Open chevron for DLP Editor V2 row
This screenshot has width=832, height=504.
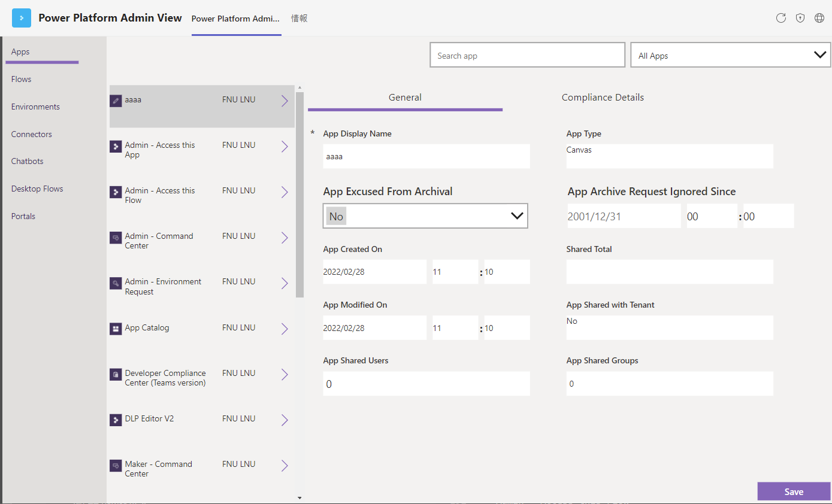pos(285,420)
